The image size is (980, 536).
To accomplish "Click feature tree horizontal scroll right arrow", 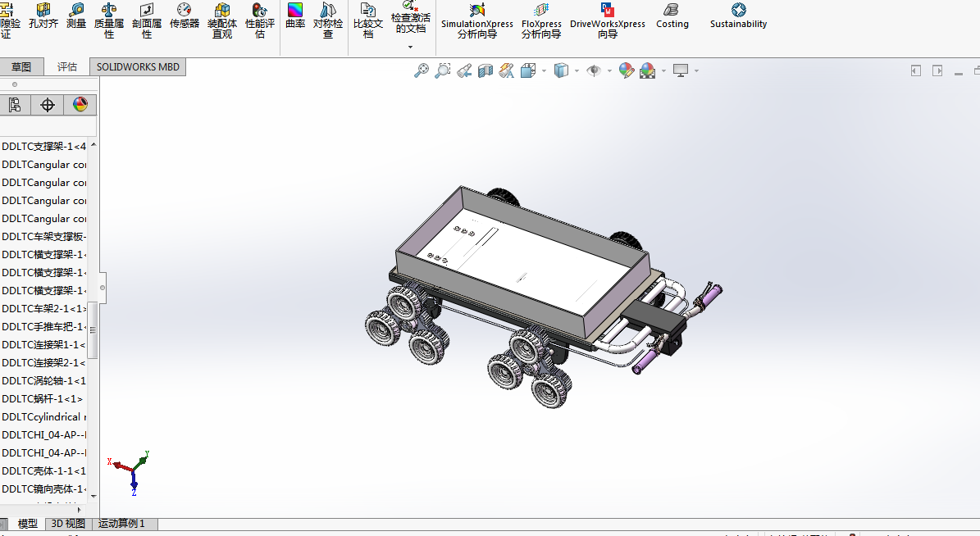I will 79,509.
